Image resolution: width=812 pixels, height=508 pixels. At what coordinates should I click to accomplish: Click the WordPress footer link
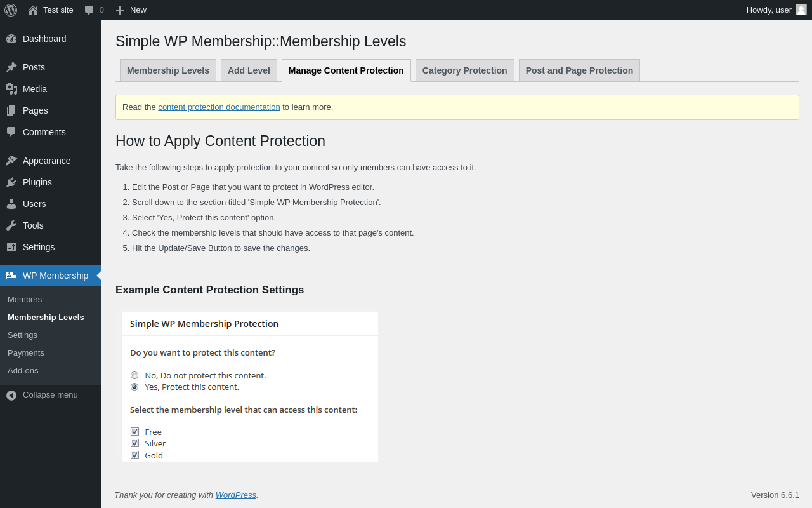tap(235, 495)
